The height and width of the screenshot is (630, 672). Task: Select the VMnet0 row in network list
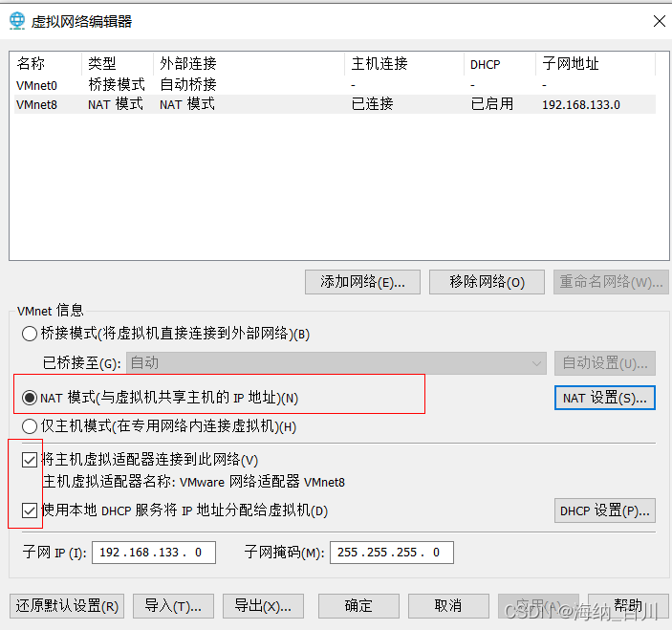click(x=335, y=85)
